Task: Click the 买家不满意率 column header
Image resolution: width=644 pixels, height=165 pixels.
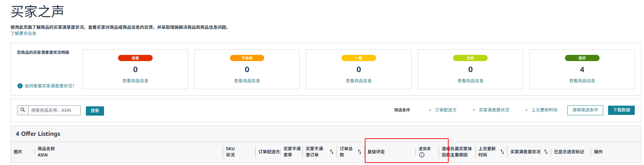Action: pos(292,152)
